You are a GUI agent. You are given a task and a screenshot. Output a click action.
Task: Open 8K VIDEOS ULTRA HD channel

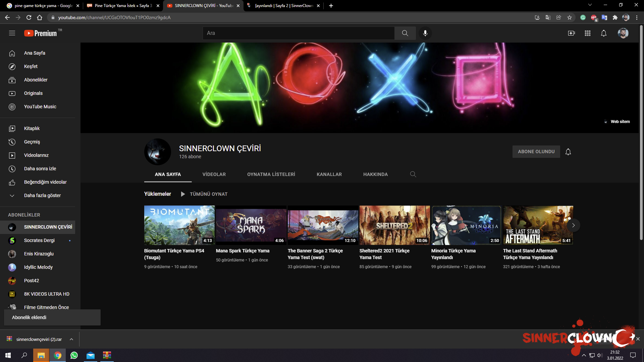(x=38, y=294)
